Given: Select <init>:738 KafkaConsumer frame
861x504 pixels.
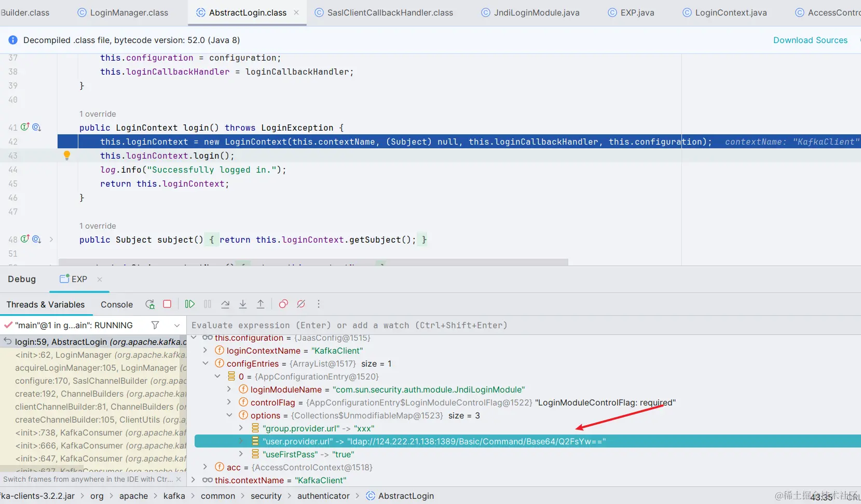Looking at the screenshot, I should [x=93, y=432].
